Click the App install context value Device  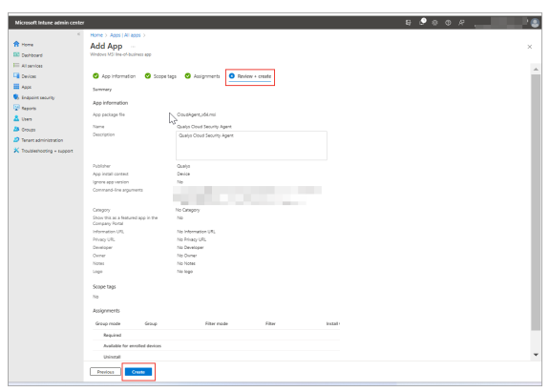tap(183, 174)
